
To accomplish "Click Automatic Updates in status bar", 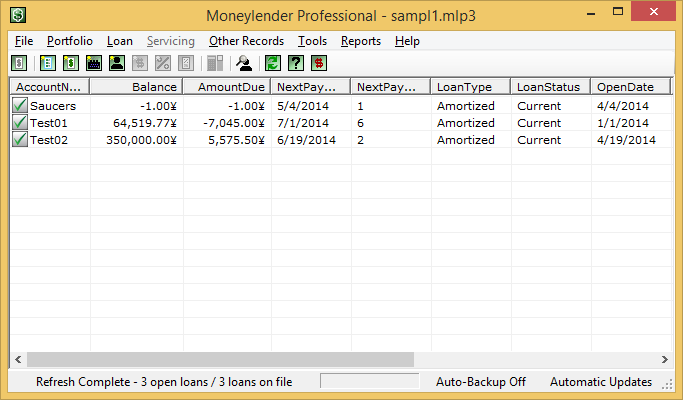I will pos(601,382).
